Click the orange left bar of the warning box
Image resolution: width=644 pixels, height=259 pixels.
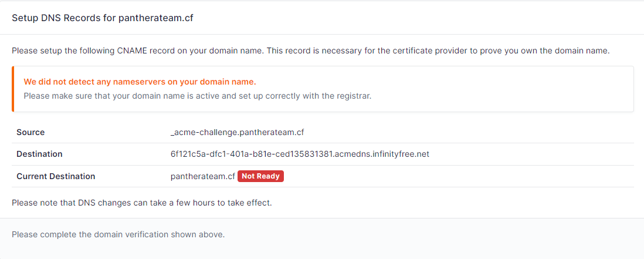(x=13, y=89)
